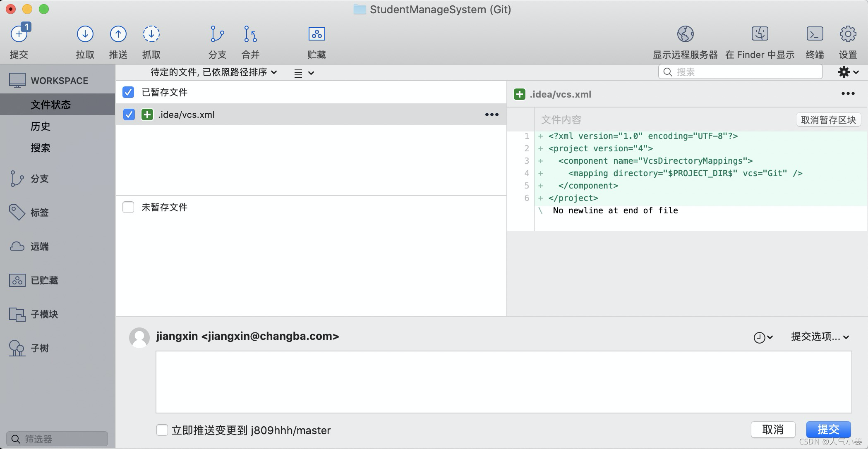Click the three-dot menu in the diff panel header

tap(848, 94)
